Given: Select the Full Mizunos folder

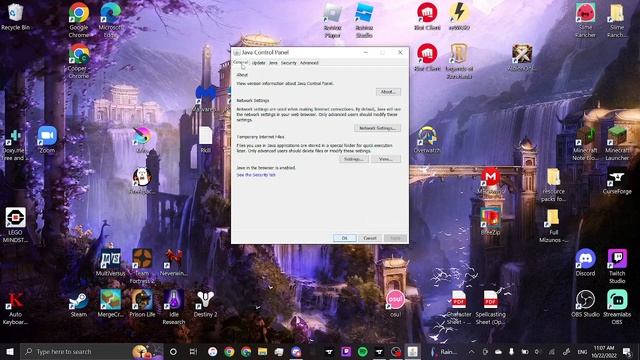Looking at the screenshot, I should coord(553,225).
